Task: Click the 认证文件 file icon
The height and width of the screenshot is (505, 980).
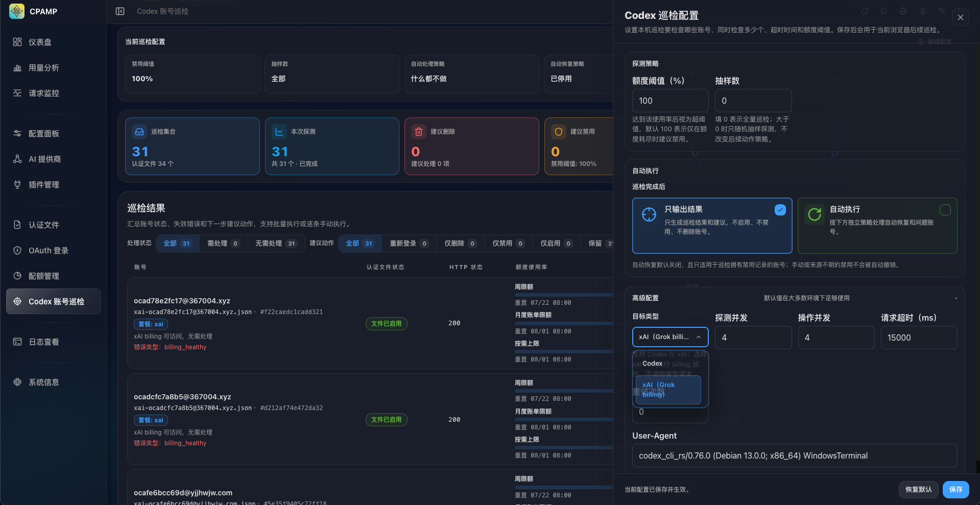Action: (17, 225)
